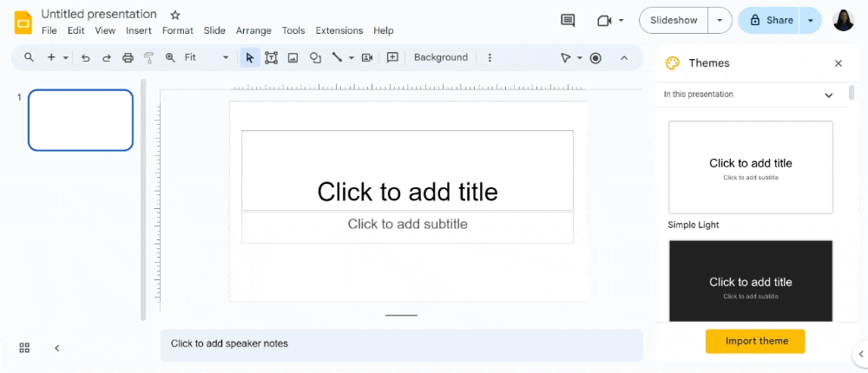Click Import theme button
The width and height of the screenshot is (868, 373).
tap(755, 341)
